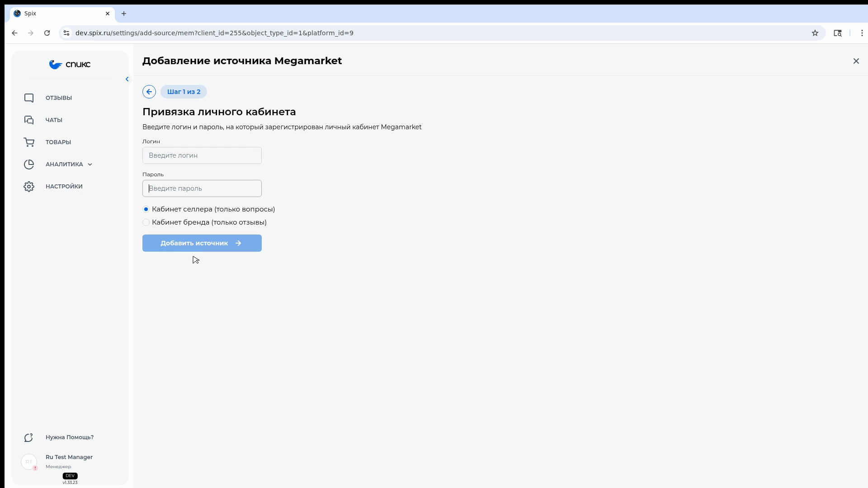Open Аналитика menu item
868x488 pixels.
pyautogui.click(x=64, y=164)
